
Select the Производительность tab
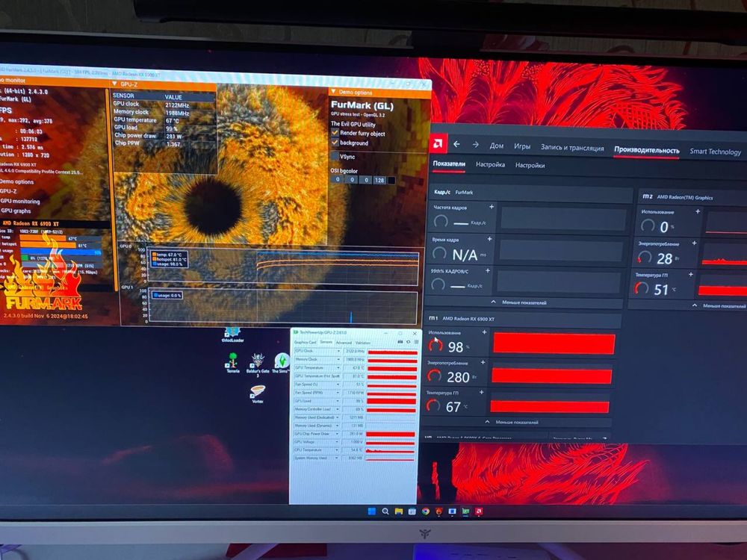pos(646,149)
